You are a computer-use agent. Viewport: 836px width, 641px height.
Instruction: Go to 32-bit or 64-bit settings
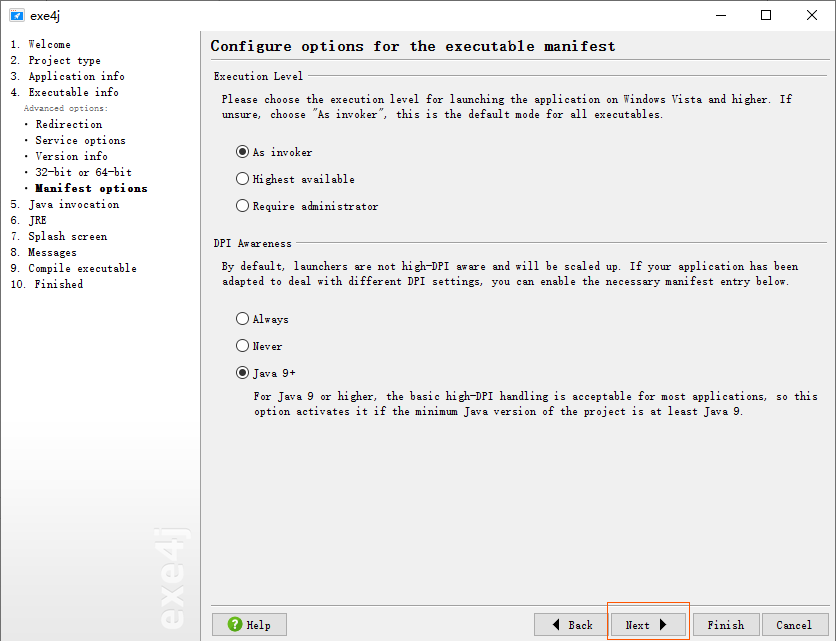pos(83,172)
